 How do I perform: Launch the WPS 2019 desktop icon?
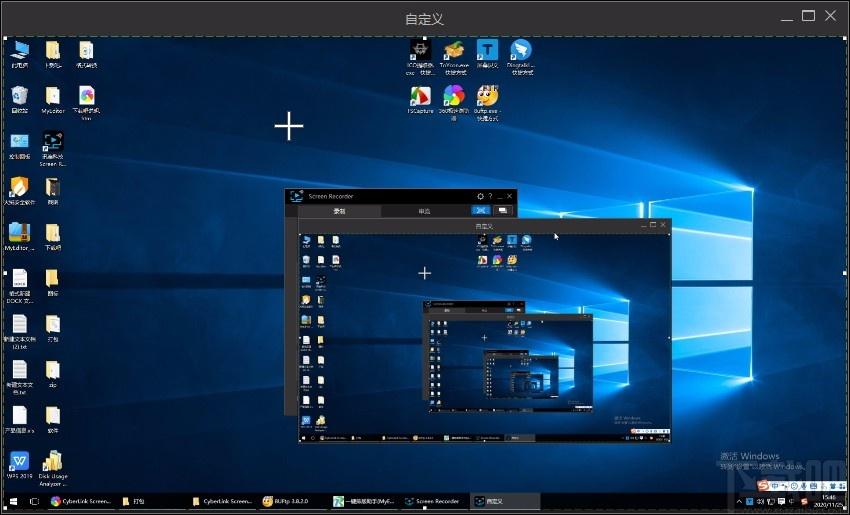(19, 462)
